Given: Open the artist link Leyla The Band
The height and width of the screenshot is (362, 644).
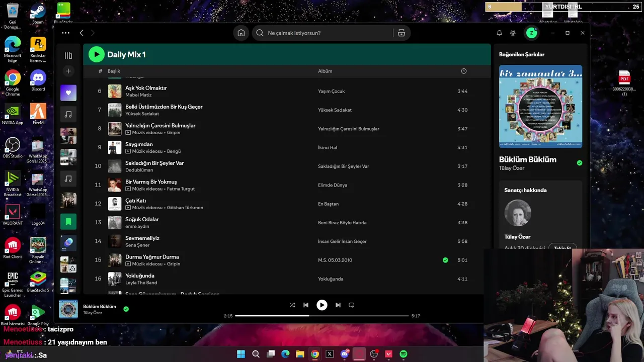Looking at the screenshot, I should pyautogui.click(x=141, y=283).
